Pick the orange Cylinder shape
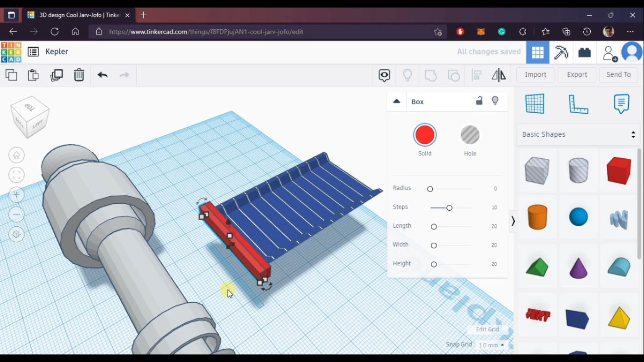 click(537, 217)
